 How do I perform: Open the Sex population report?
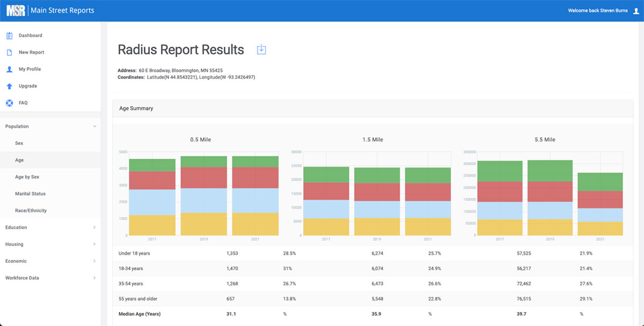pos(19,143)
